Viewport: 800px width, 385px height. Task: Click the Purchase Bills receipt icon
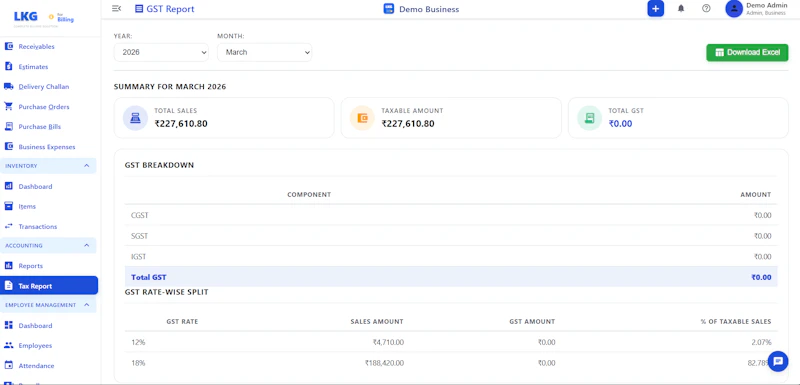click(x=9, y=126)
